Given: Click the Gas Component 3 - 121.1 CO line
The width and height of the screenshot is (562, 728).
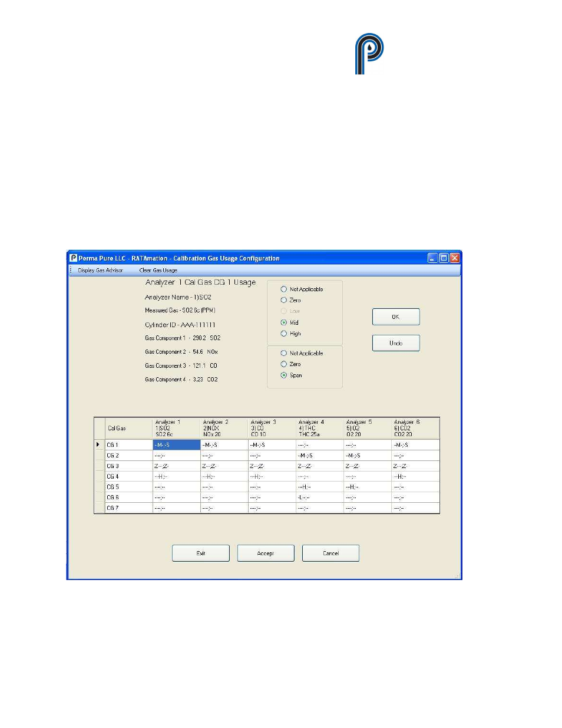Looking at the screenshot, I should [181, 365].
